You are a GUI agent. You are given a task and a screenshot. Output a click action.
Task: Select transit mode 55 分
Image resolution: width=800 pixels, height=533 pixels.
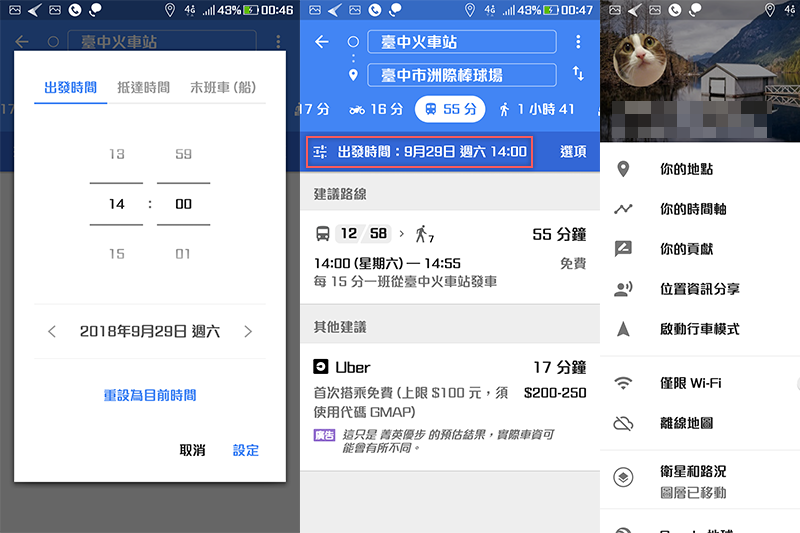[450, 109]
